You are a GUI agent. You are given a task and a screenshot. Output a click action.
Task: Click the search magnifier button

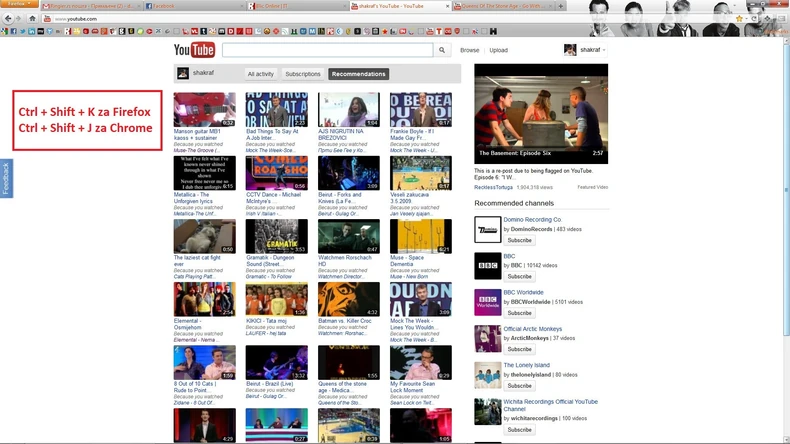pyautogui.click(x=442, y=50)
